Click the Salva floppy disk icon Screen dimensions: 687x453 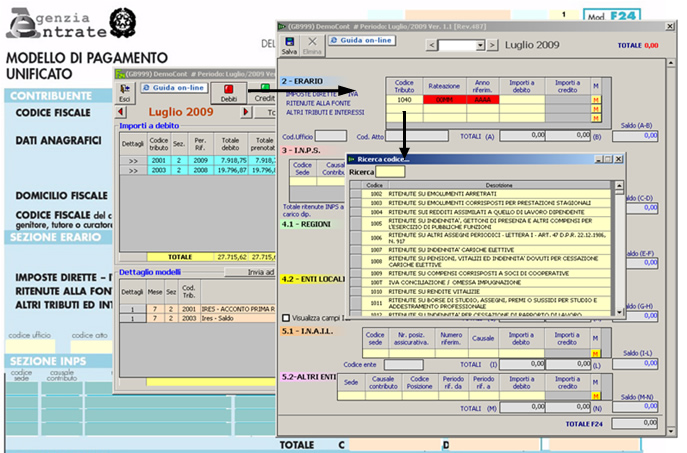pos(290,40)
